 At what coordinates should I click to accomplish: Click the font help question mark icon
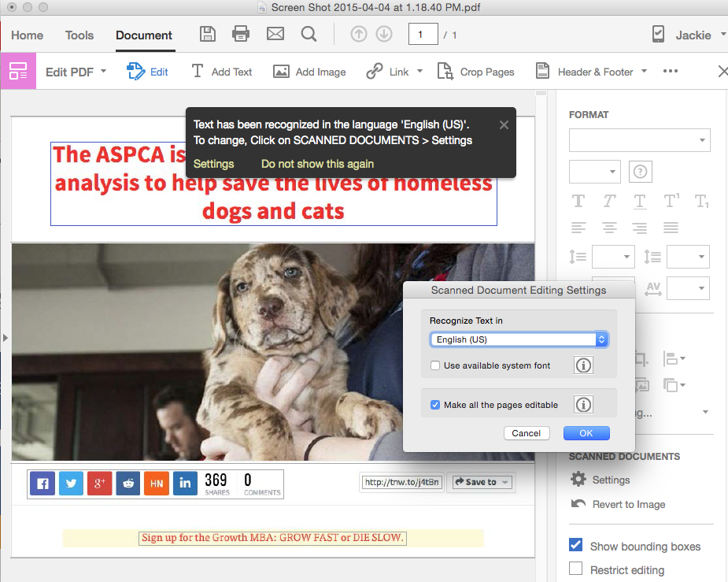pyautogui.click(x=641, y=172)
